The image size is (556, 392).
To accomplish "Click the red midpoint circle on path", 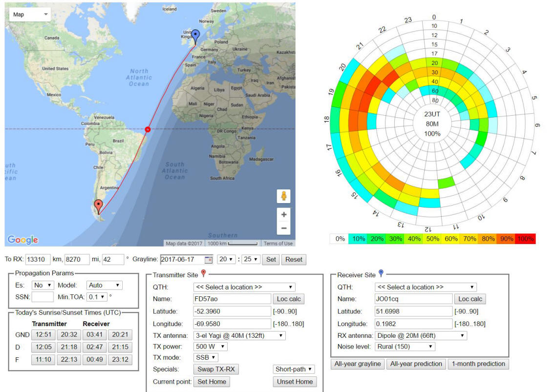I will pyautogui.click(x=148, y=129).
